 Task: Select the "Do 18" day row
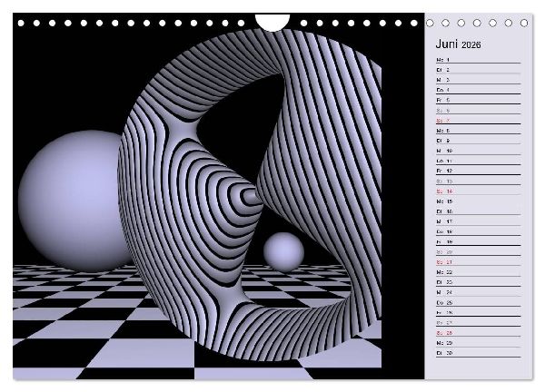pos(479,231)
